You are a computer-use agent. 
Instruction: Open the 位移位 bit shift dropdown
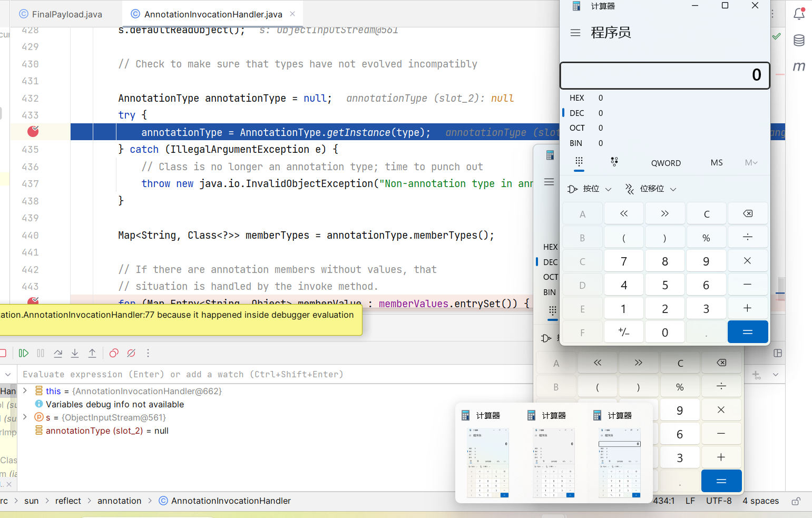[651, 189]
